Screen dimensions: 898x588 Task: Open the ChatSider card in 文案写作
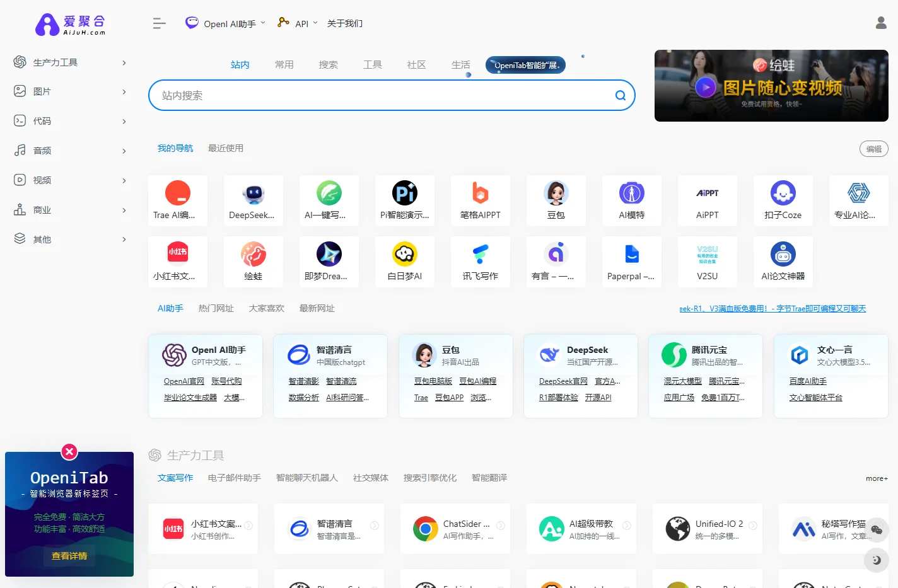coord(455,529)
